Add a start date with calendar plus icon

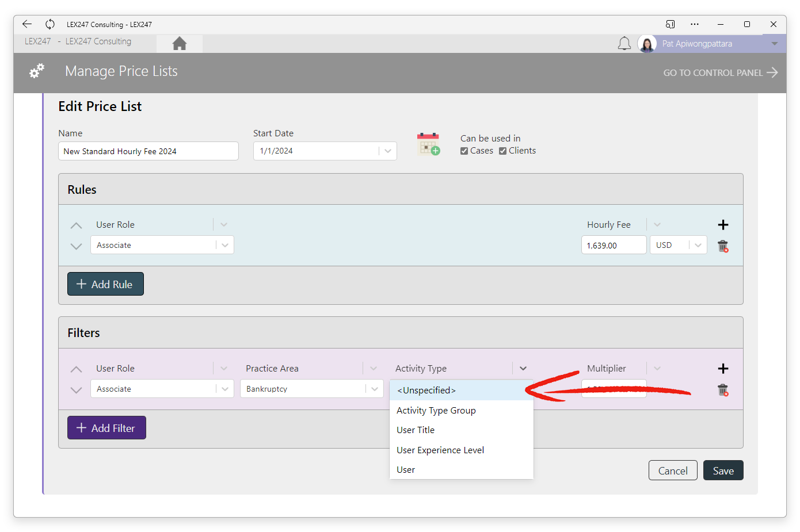click(428, 144)
